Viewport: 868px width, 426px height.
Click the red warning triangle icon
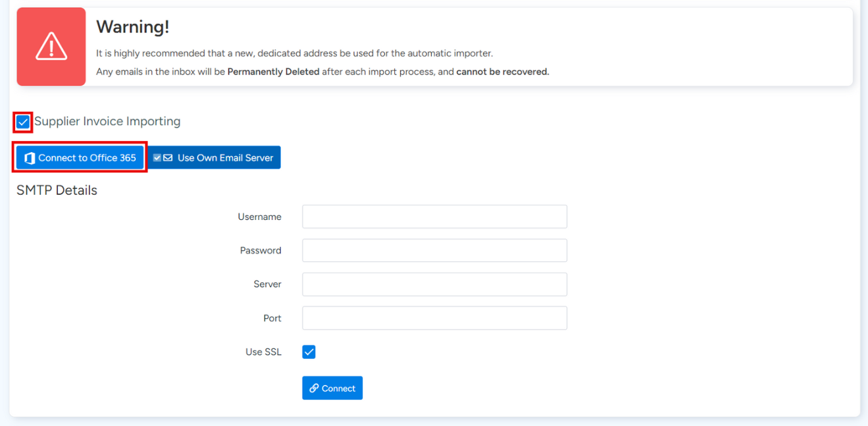51,47
